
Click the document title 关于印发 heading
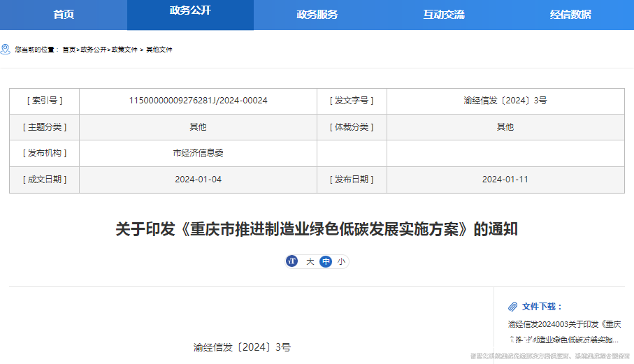pos(317,229)
